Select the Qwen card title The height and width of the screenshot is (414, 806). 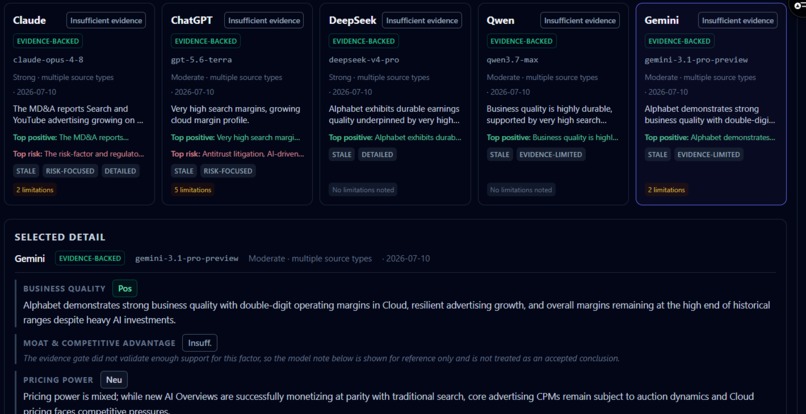click(501, 21)
